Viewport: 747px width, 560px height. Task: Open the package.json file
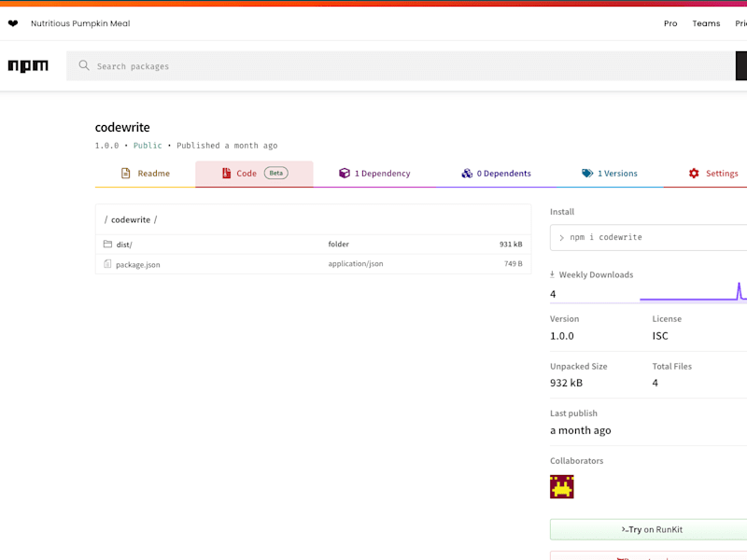point(138,265)
